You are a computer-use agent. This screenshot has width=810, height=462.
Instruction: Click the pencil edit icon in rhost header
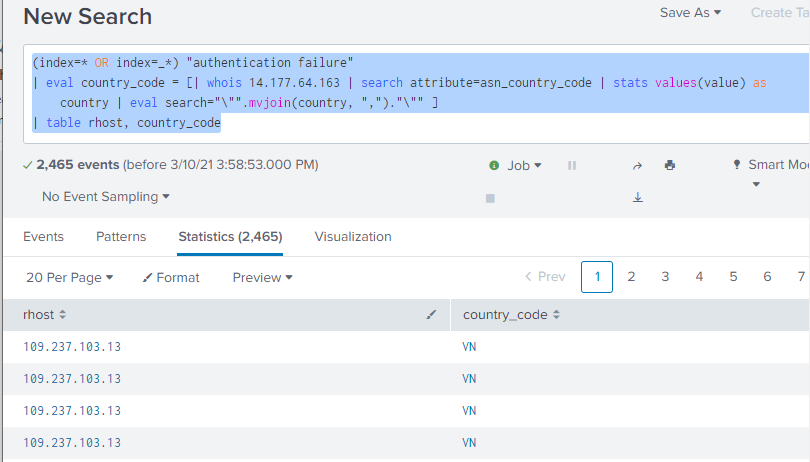click(x=431, y=315)
